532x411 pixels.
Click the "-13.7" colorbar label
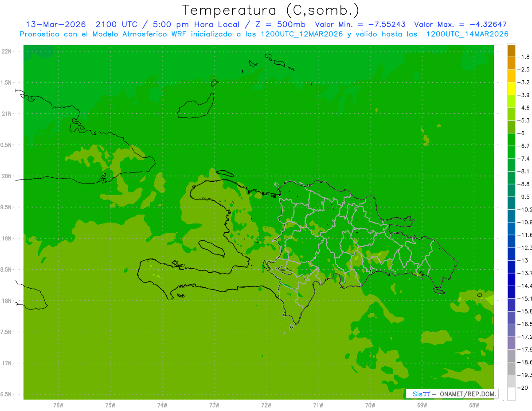[525, 273]
